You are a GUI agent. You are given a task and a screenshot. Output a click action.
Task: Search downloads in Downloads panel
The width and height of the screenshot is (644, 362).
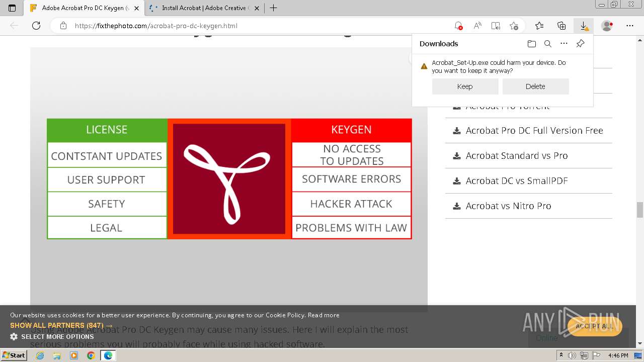pos(548,44)
